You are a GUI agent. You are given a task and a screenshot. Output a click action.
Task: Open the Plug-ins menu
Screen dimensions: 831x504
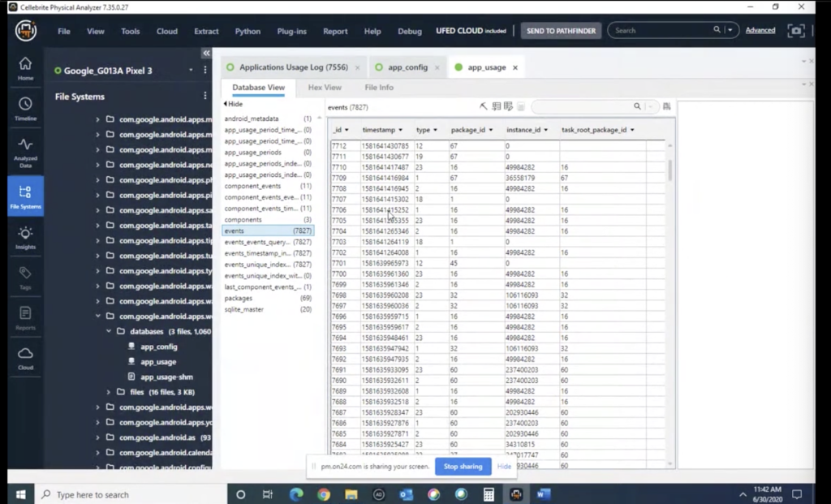tap(291, 32)
